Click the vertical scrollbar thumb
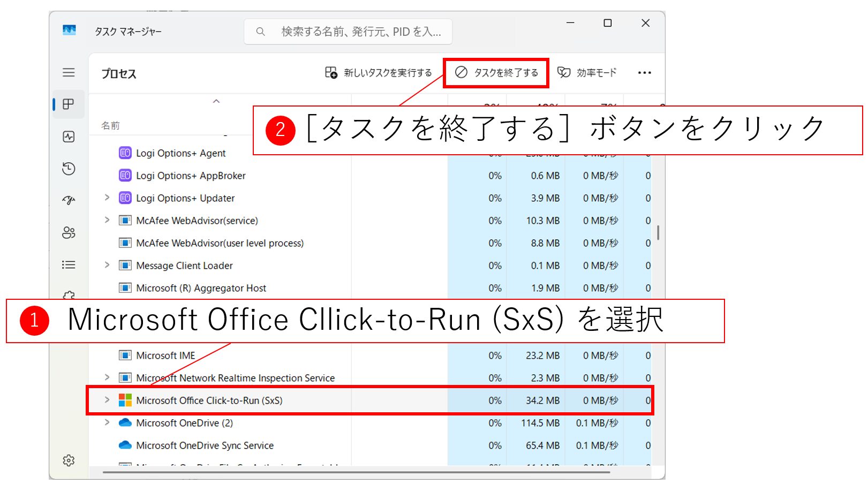 click(x=658, y=232)
